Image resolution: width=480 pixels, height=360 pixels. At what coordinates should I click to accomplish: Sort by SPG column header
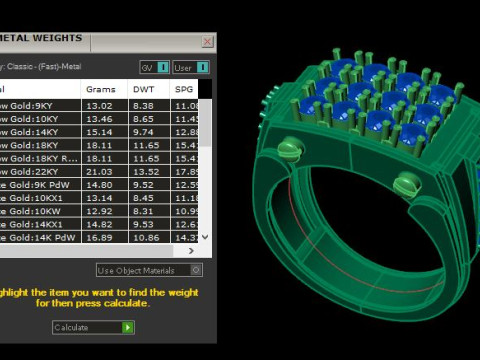tap(184, 89)
